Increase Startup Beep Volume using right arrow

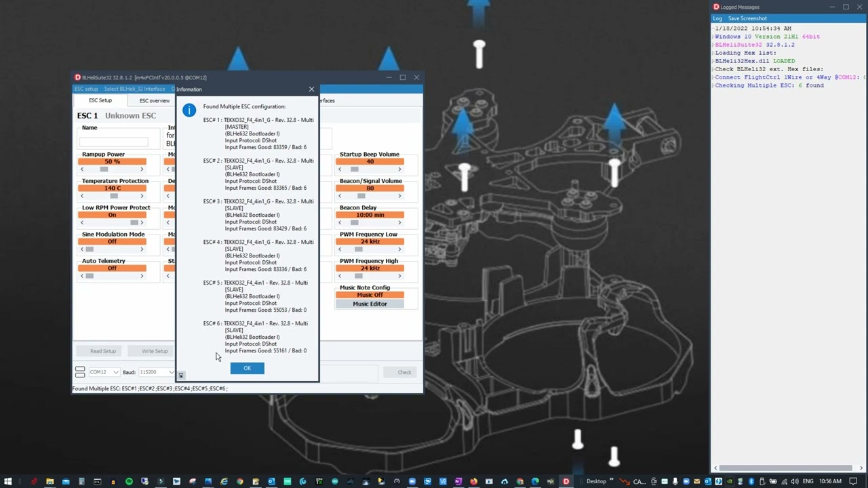coord(399,169)
